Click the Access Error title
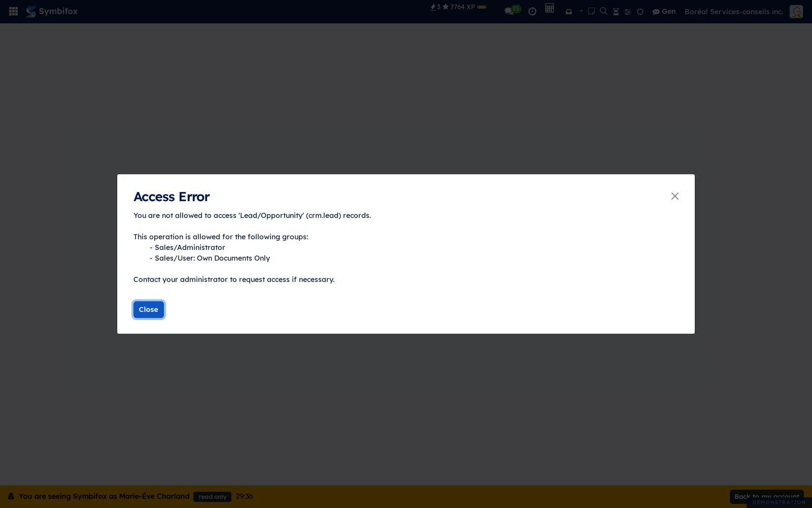This screenshot has height=508, width=812. pyautogui.click(x=172, y=197)
